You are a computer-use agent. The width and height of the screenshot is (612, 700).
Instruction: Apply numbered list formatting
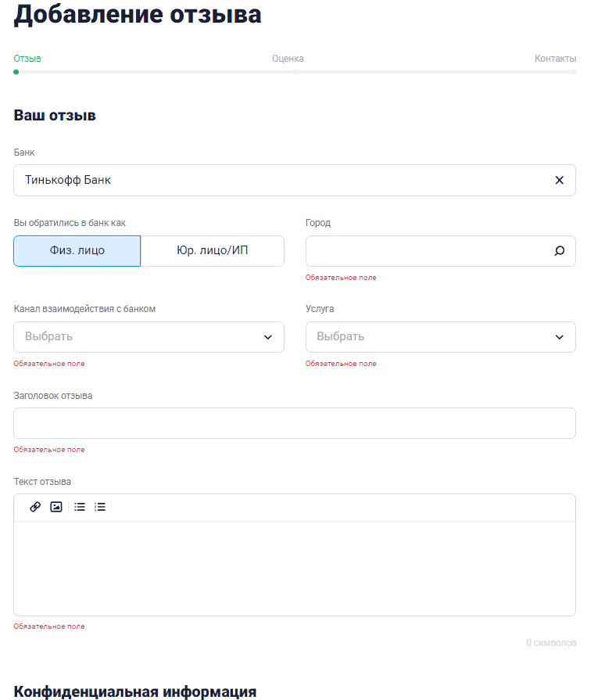tap(100, 507)
